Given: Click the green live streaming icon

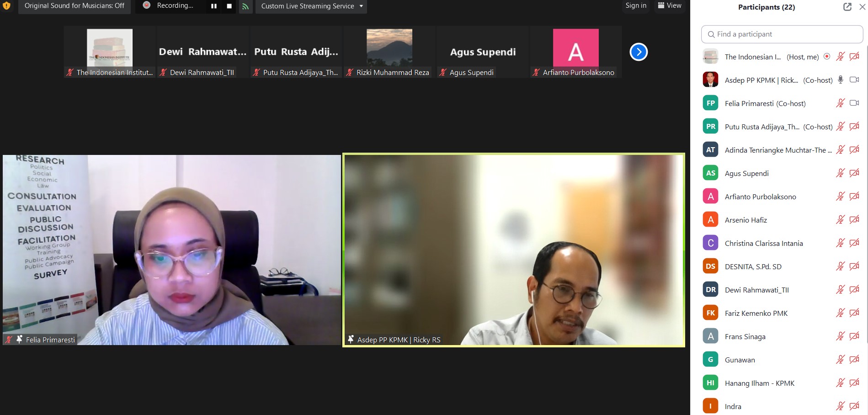Looking at the screenshot, I should pos(245,6).
